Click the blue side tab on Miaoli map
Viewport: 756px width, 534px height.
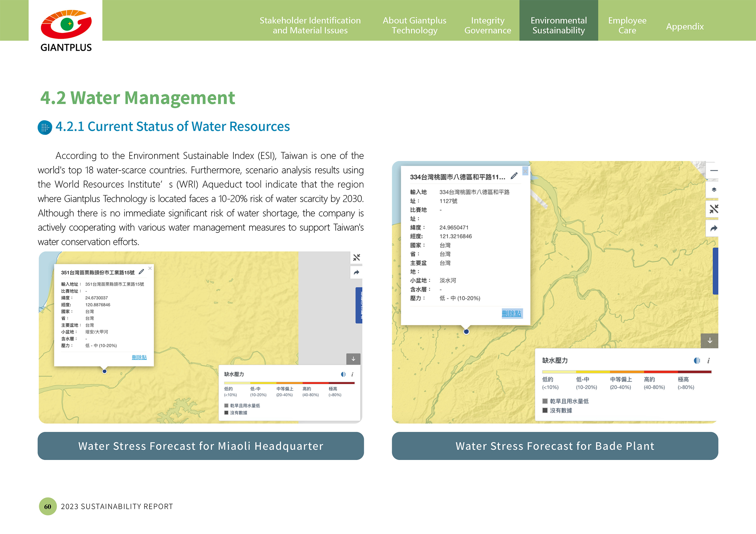(358, 305)
